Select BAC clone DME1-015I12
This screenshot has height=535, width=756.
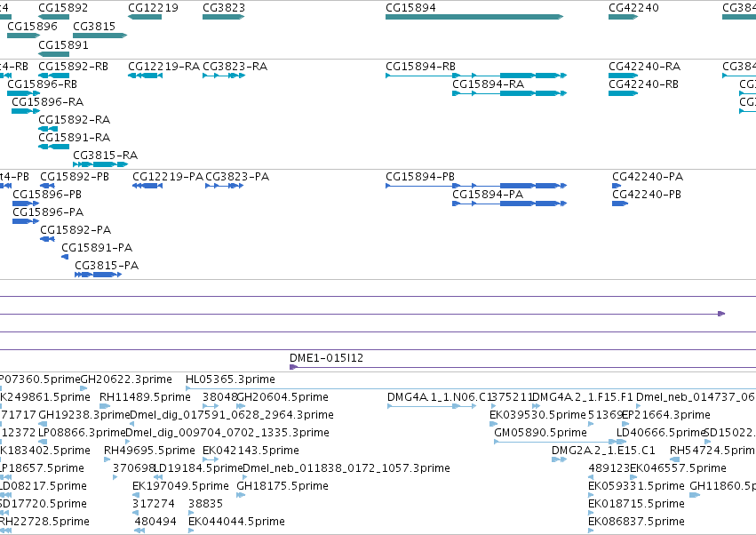[326, 358]
